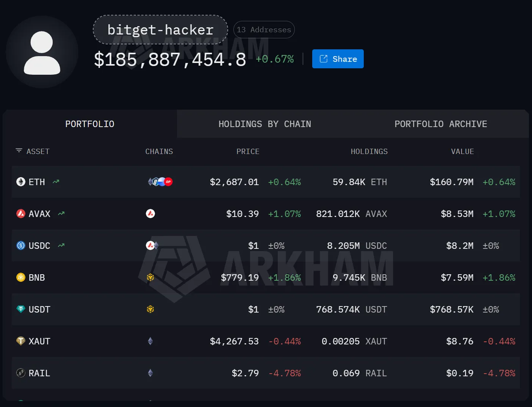Click the BNB coin icon

click(x=21, y=278)
